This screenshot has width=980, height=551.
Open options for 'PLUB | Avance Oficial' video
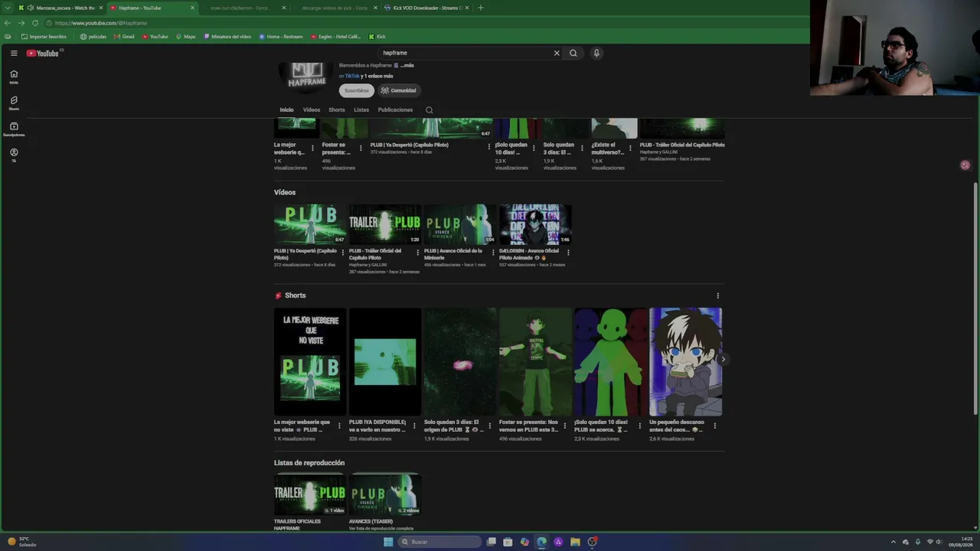493,253
